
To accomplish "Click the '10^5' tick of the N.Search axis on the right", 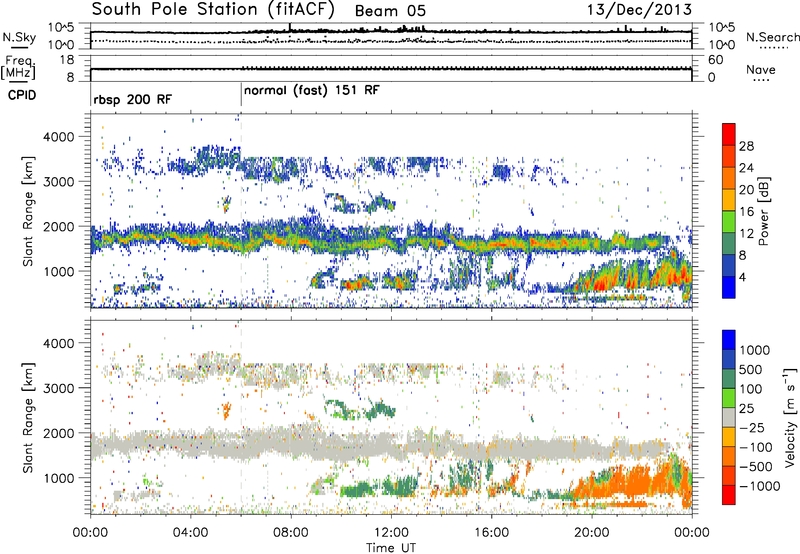I will [722, 27].
